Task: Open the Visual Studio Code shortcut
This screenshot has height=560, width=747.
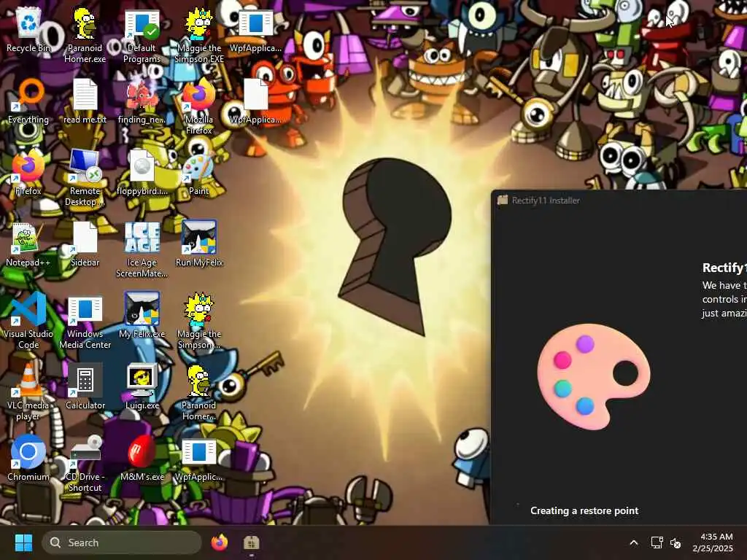Action: 28,322
